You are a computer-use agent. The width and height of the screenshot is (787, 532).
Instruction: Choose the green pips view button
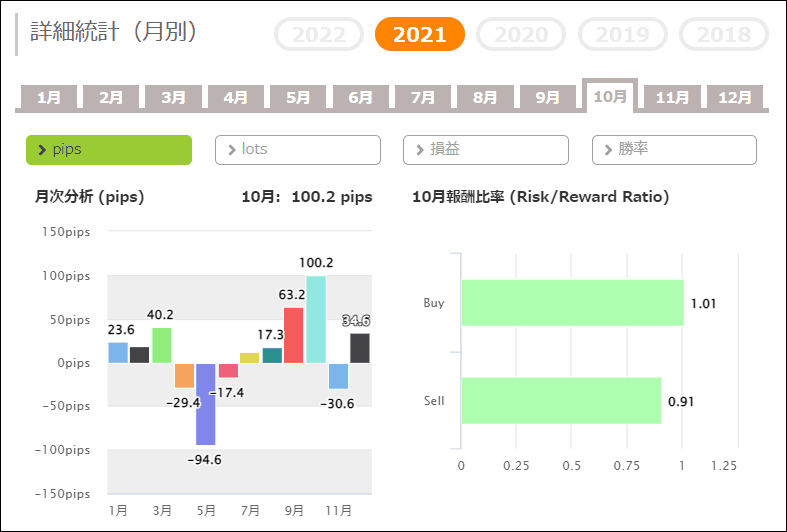(109, 150)
